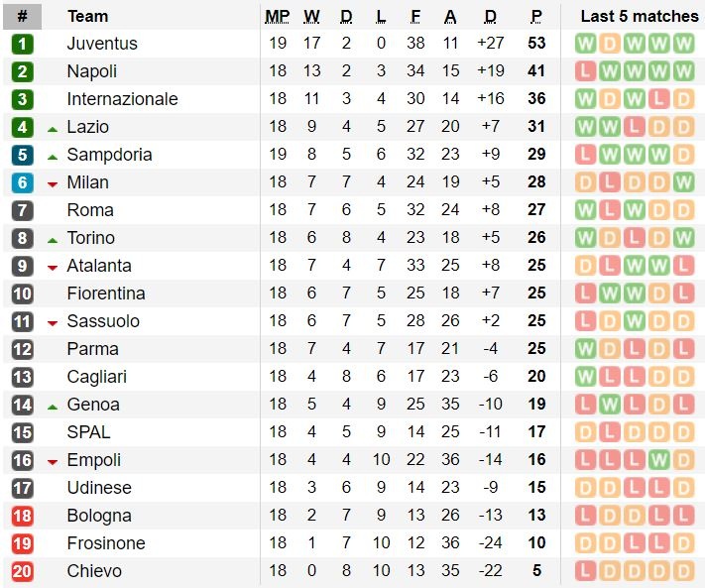Click the Team column header
705x588 pixels.
(87, 16)
